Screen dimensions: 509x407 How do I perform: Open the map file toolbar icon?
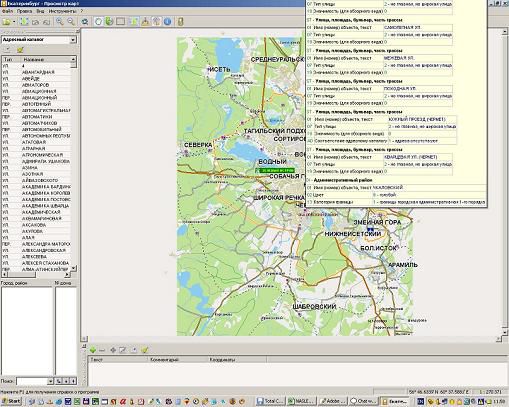click(6, 22)
